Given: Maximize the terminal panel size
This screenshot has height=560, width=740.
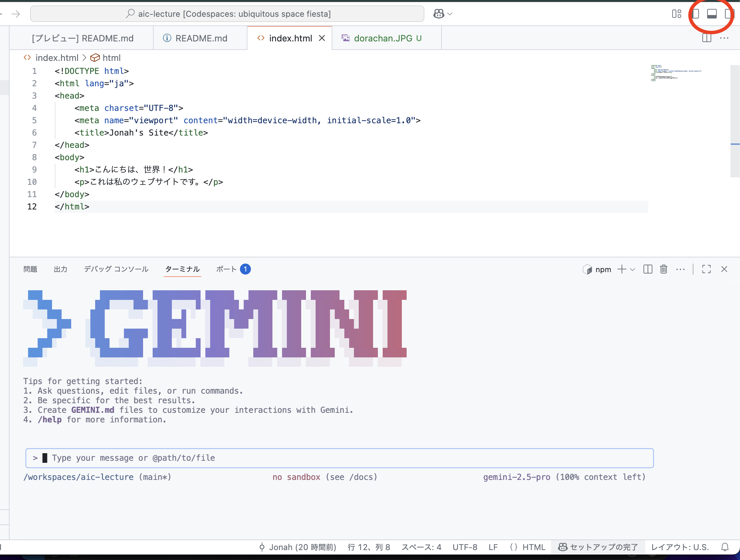Looking at the screenshot, I should 706,269.
